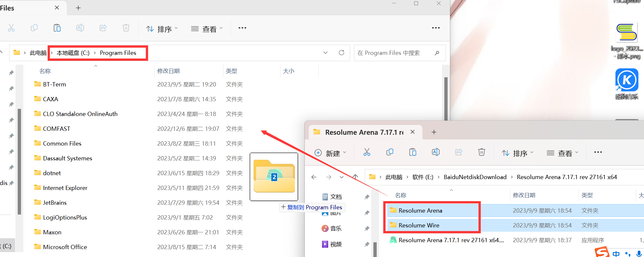644x257 pixels.
Task: Click 本地磁盘 (C:) breadcrumb segment
Action: pos(73,53)
